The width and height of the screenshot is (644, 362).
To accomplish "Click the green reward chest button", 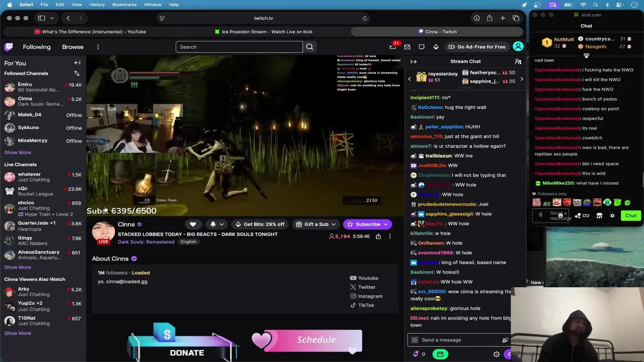I will coord(440,354).
